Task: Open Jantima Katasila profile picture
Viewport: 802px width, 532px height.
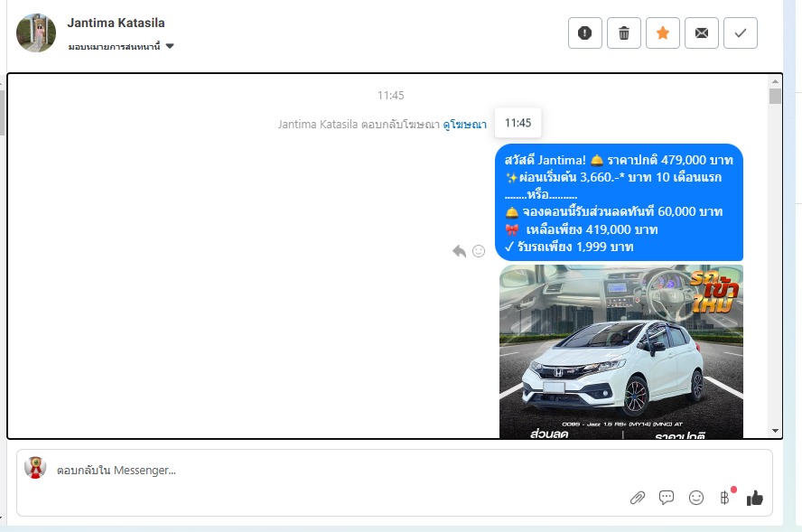Action: coord(36,33)
